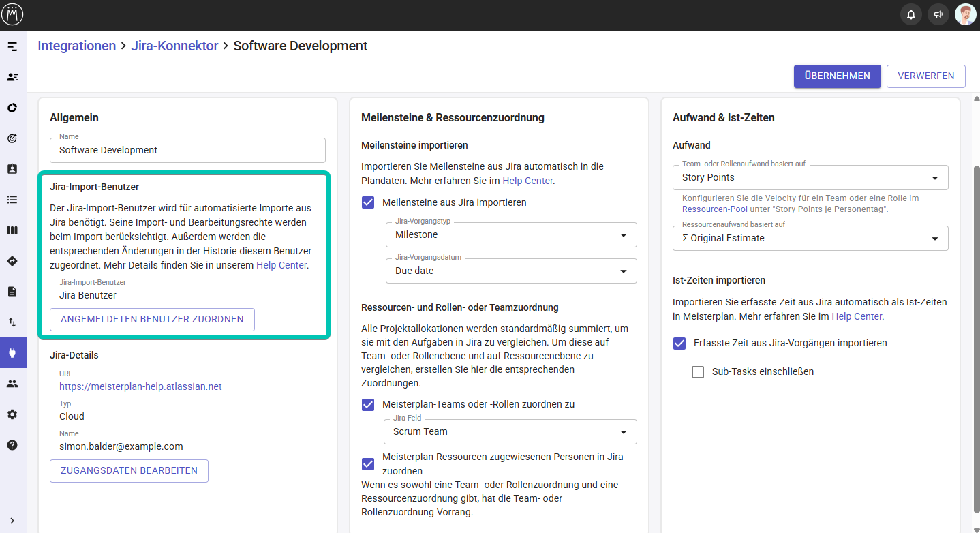Screen dimensions: 980x533
Task: Select the plug integrations sidebar icon
Action: 12,353
